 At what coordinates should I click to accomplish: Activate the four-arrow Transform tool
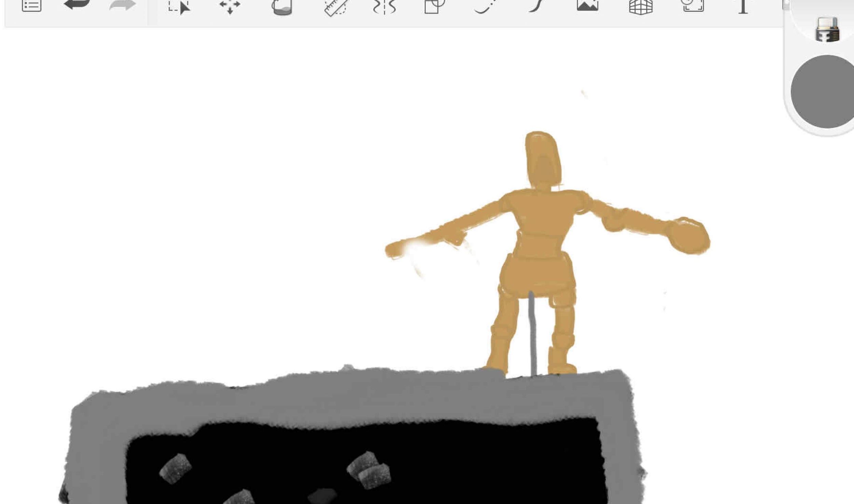230,6
